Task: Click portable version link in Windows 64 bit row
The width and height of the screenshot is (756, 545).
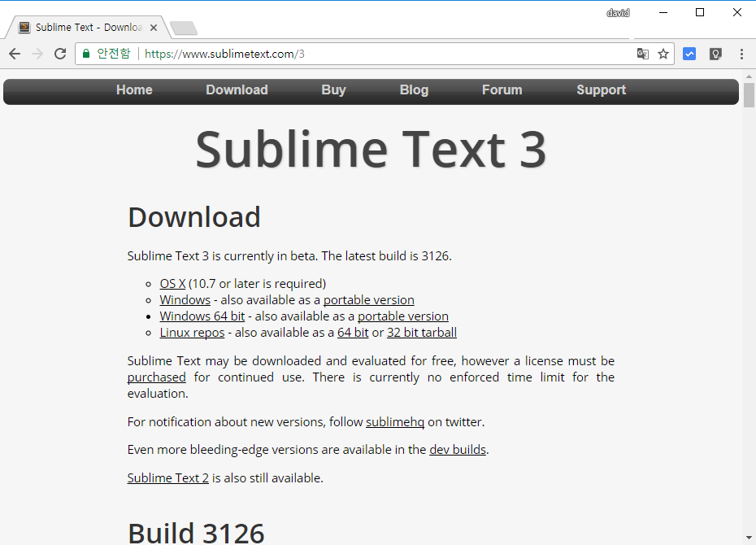Action: 403,316
